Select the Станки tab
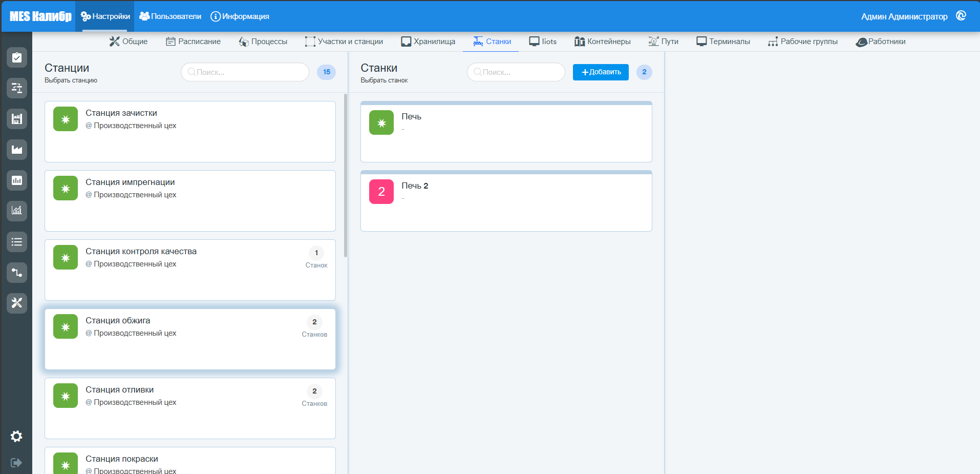 [x=492, y=42]
